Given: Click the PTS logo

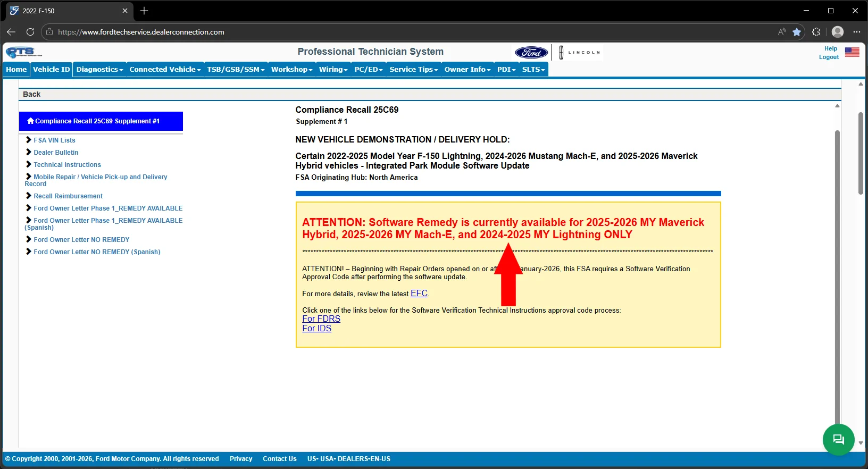Looking at the screenshot, I should click(x=23, y=52).
